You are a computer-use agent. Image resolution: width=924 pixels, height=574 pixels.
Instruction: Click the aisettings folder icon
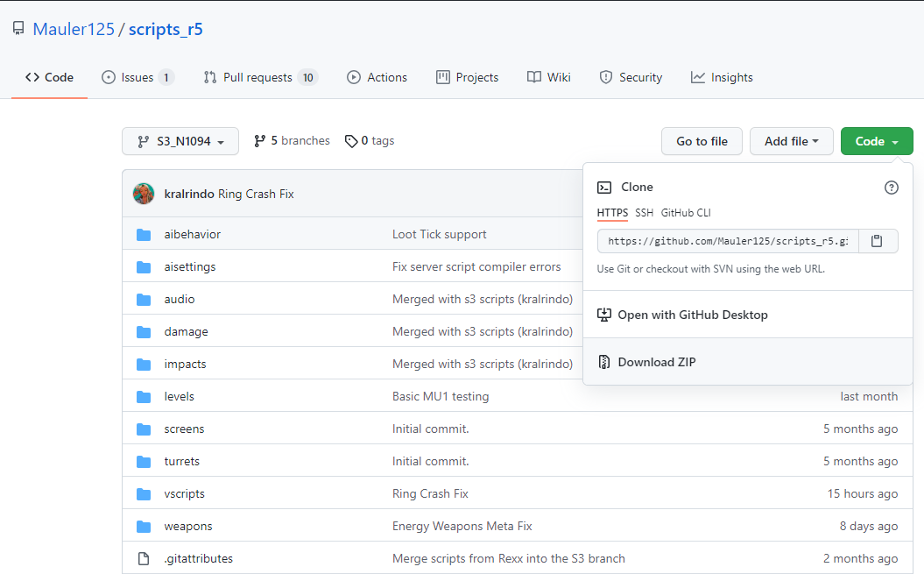click(x=144, y=267)
